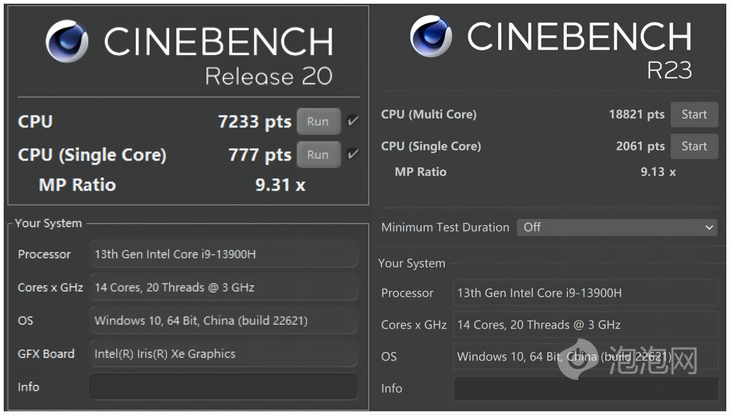Toggle the checkmark next to the CPU Run button

coord(353,122)
